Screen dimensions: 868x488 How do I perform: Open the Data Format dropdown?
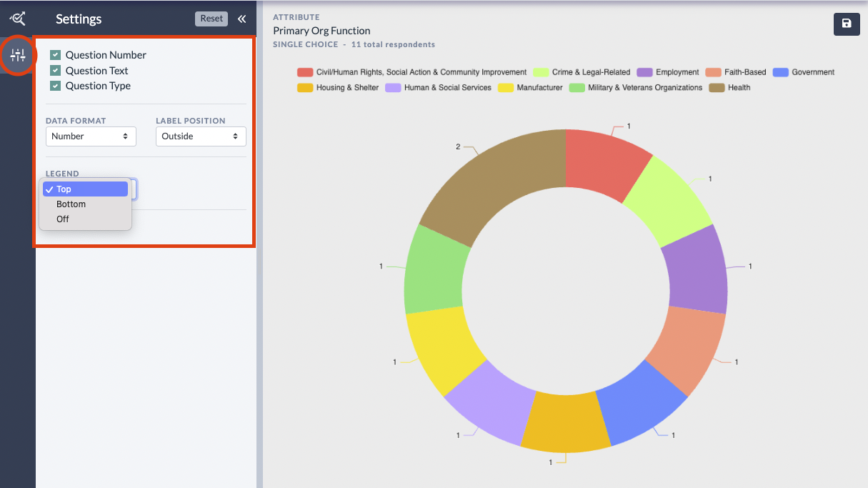click(91, 136)
